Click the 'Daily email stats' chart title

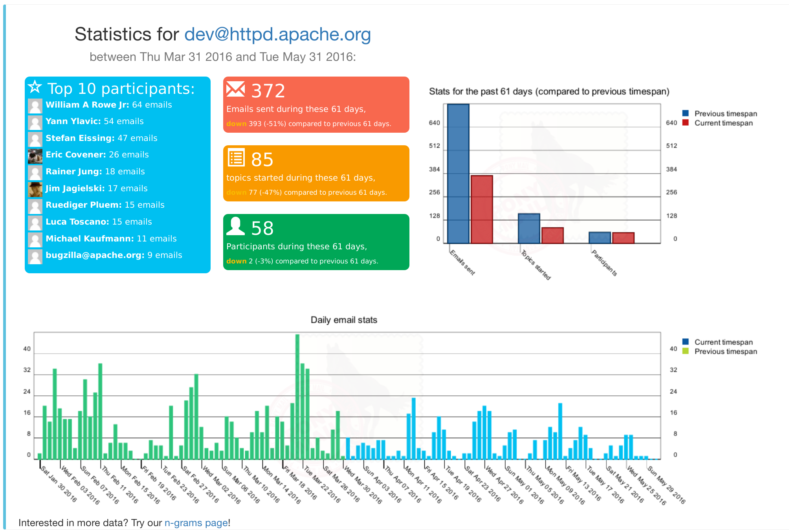click(344, 320)
